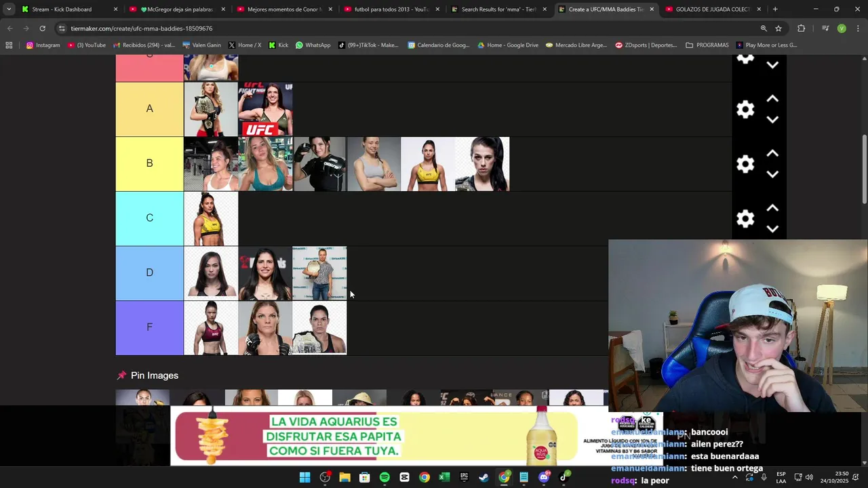Open a new browser tab
Image resolution: width=868 pixels, height=488 pixels.
[x=775, y=9]
